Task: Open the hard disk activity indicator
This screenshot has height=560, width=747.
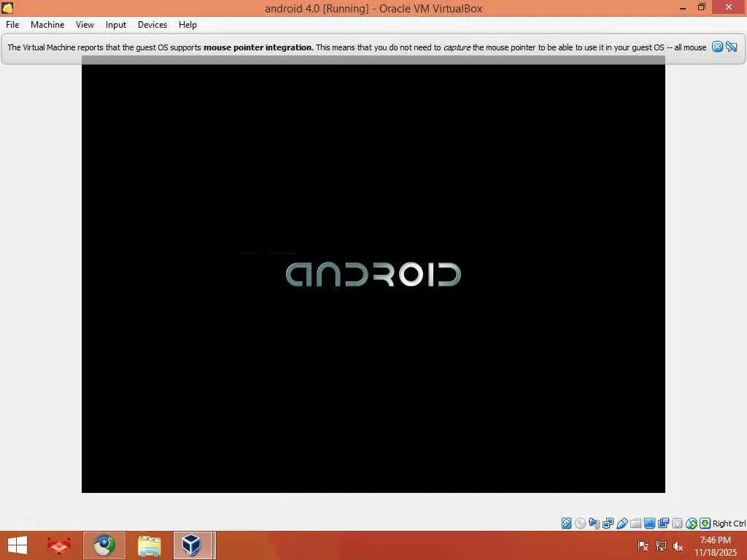Action: pyautogui.click(x=566, y=524)
